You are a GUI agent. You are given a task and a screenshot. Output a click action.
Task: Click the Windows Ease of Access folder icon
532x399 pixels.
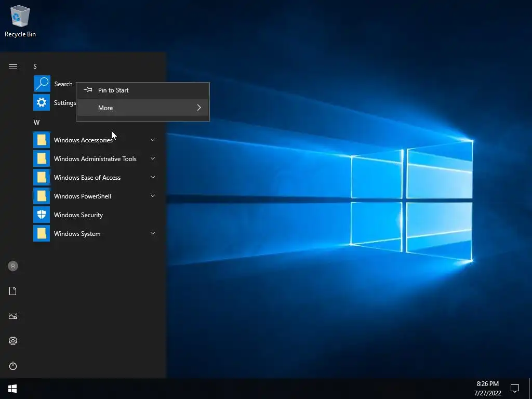(x=42, y=177)
